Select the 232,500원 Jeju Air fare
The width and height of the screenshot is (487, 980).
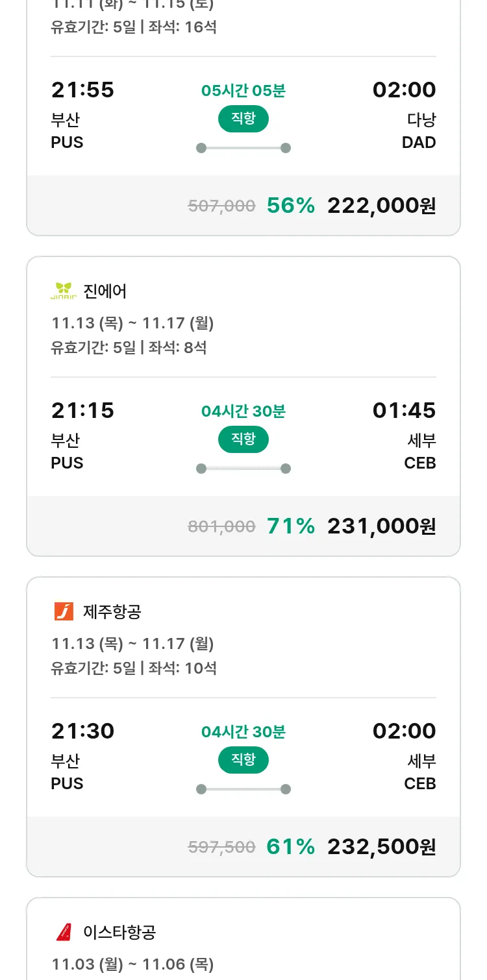click(x=381, y=847)
